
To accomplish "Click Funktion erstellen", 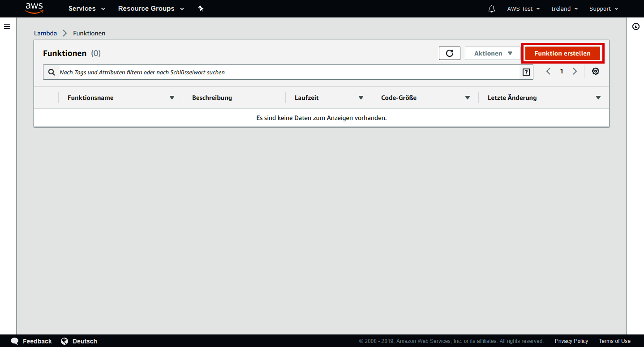I will [562, 53].
